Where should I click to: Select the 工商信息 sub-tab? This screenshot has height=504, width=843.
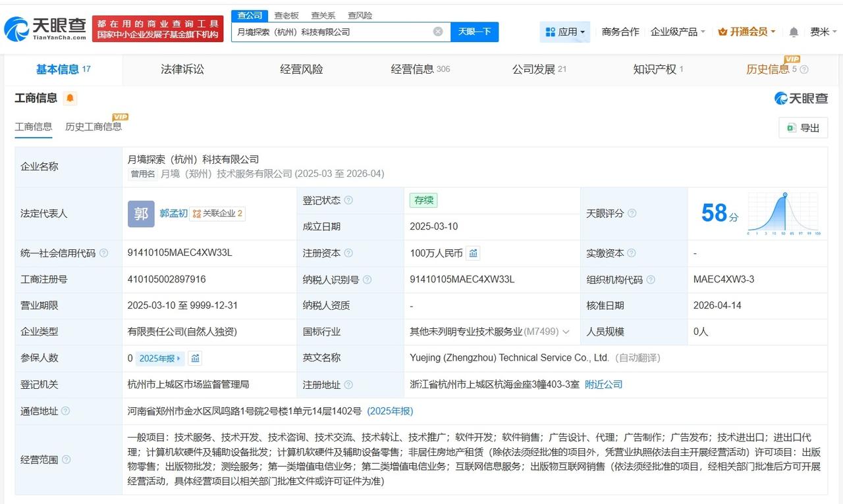[34, 127]
